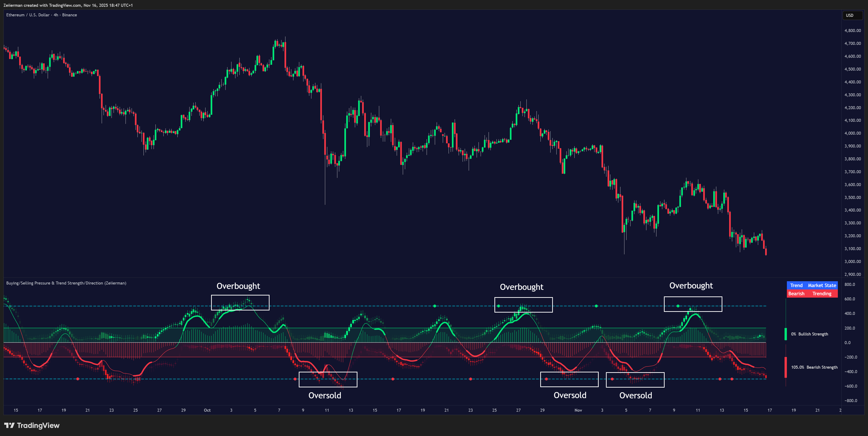868x436 pixels.
Task: Click the 4,100.00 price axis label
Action: pos(853,120)
